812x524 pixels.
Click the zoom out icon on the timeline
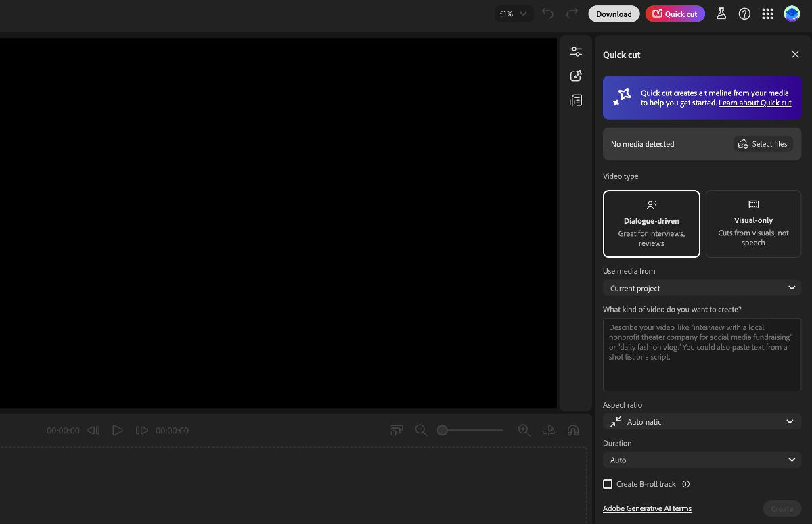tap(421, 430)
